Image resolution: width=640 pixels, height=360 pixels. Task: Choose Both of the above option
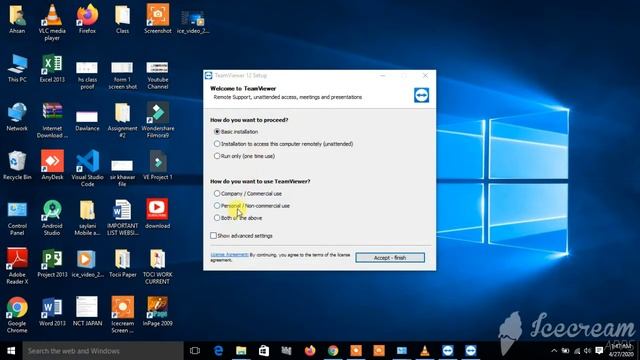click(x=217, y=218)
